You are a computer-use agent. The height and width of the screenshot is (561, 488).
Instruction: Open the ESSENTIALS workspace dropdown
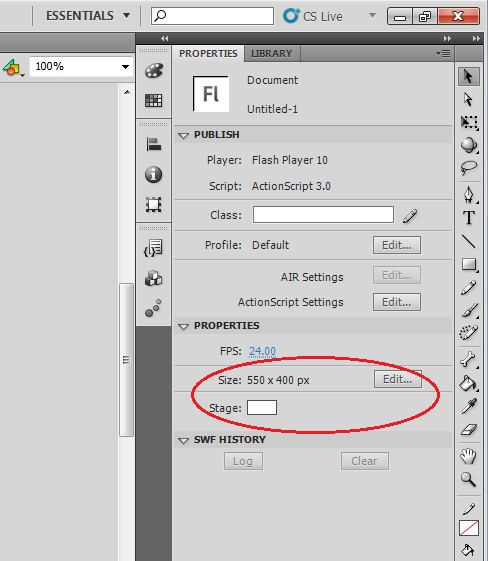click(x=88, y=16)
